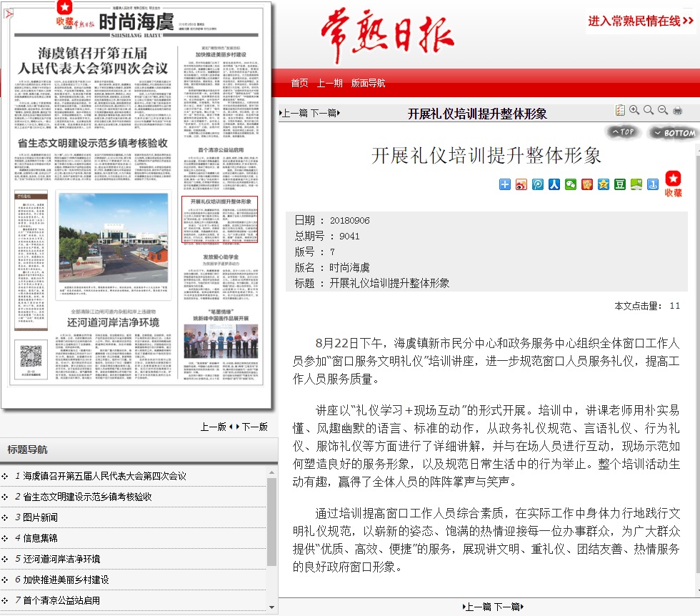Jump to top with the TOP button
Image resolution: width=700 pixels, height=616 pixels.
coord(623,131)
